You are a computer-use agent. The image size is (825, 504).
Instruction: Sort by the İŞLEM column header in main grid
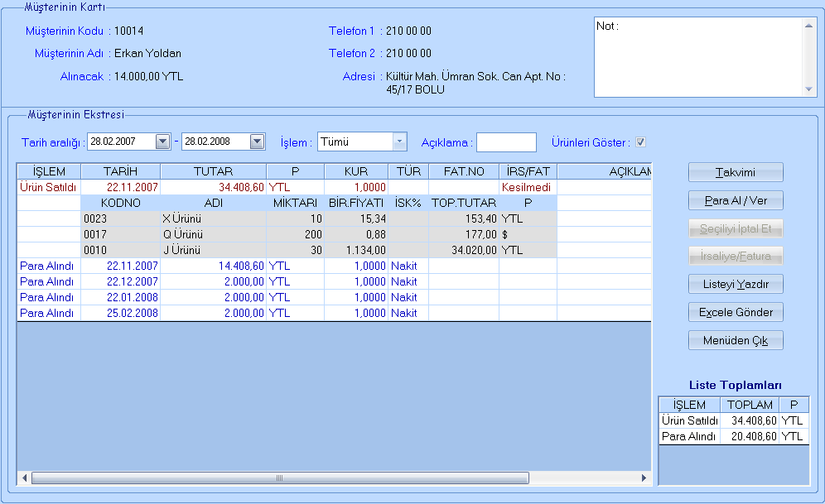click(x=49, y=171)
